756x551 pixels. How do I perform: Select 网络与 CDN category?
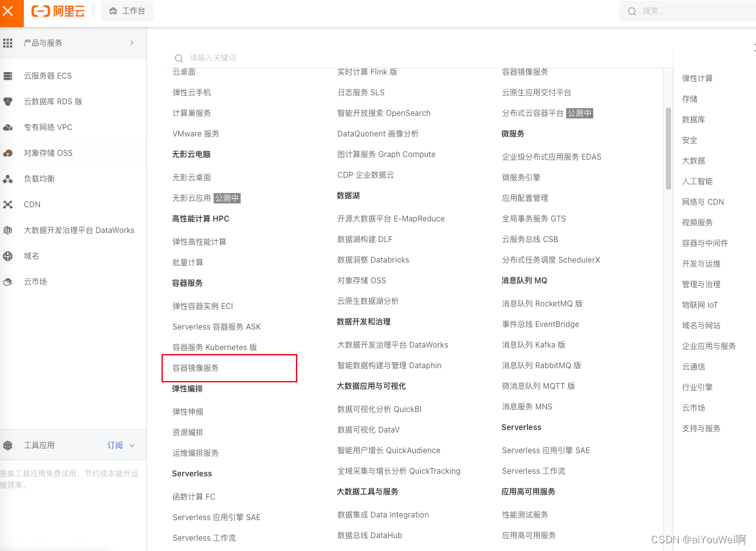click(x=703, y=201)
